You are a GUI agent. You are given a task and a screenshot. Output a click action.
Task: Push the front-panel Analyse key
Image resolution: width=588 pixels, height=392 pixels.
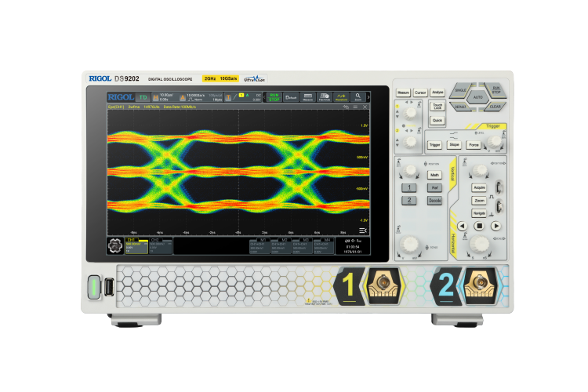pyautogui.click(x=437, y=92)
